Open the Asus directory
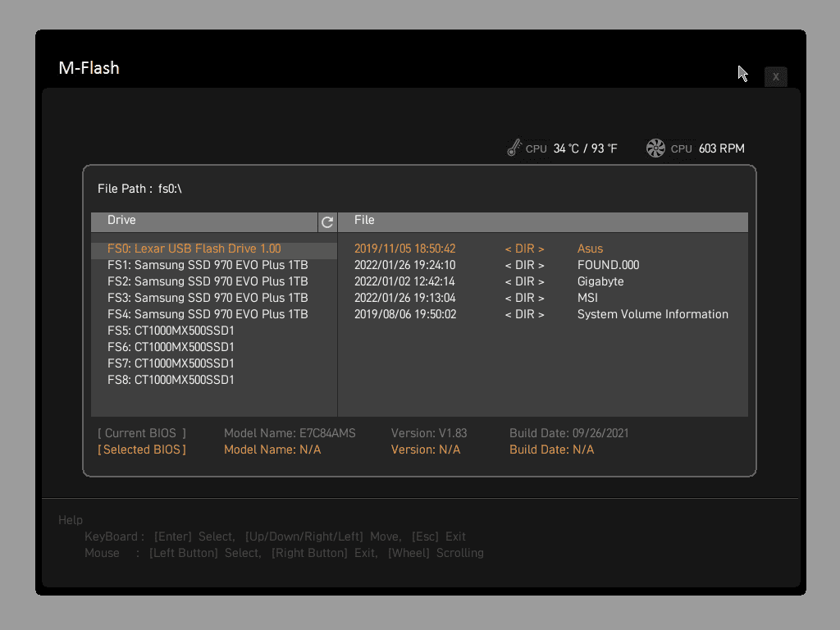 tap(590, 249)
